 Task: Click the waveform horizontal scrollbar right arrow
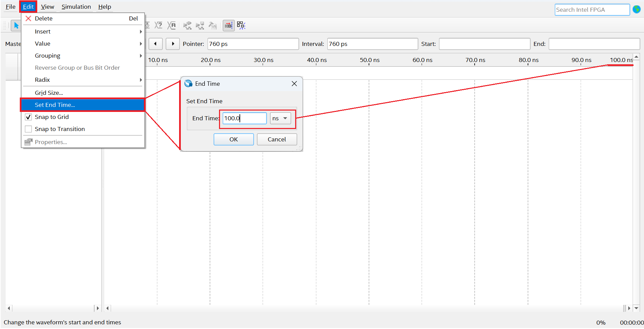[x=629, y=308]
